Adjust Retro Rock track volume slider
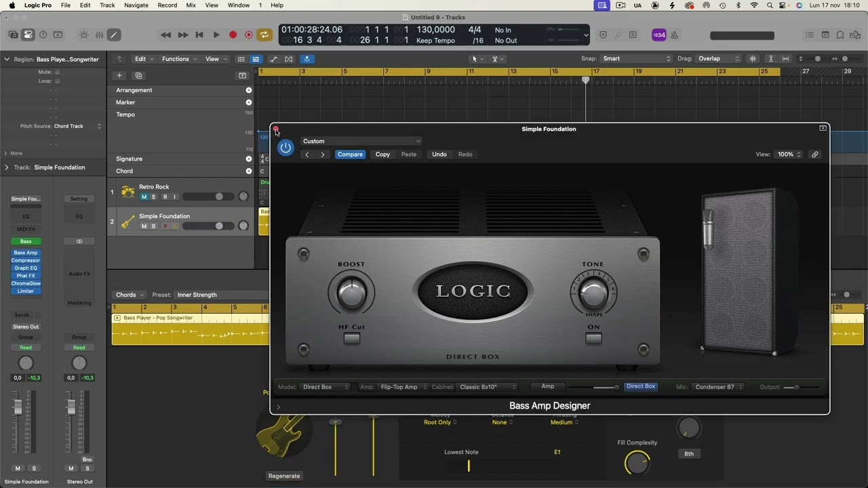This screenshot has width=868, height=488. point(208,197)
